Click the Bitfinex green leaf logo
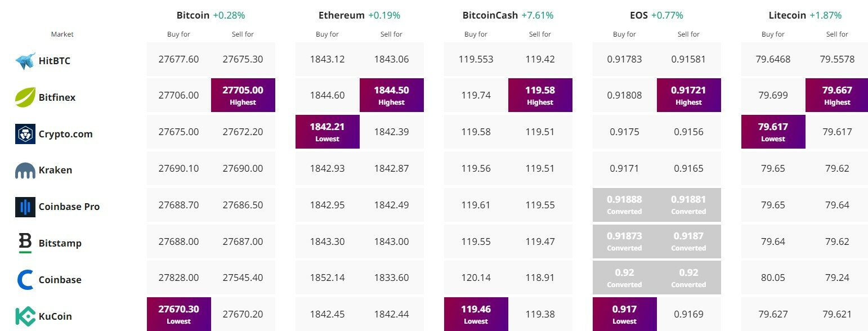Image resolution: width=868 pixels, height=331 pixels. click(x=25, y=97)
